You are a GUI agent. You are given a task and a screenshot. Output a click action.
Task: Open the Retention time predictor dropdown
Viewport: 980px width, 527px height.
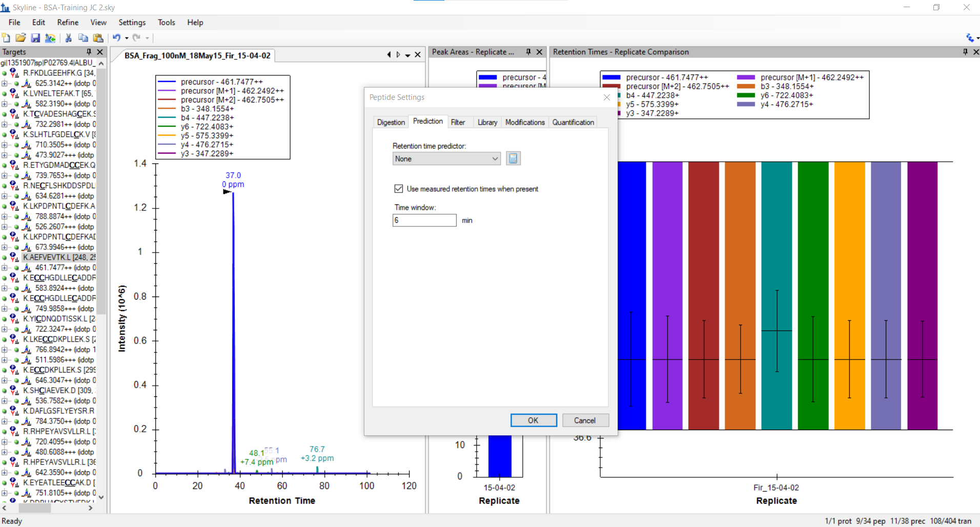(x=446, y=159)
